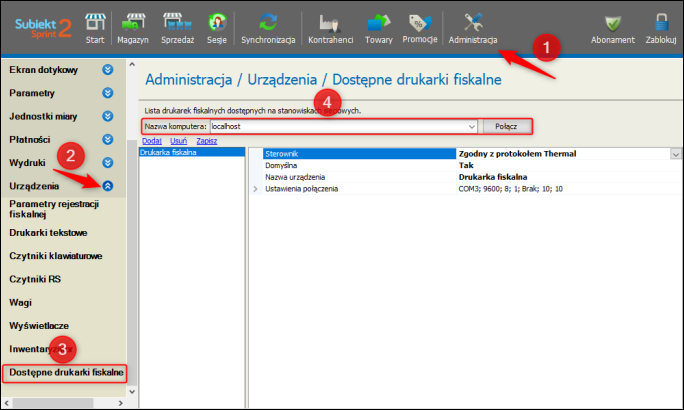Image resolution: width=684 pixels, height=410 pixels.
Task: Select Wyświetlacze menu item
Action: [x=39, y=325]
